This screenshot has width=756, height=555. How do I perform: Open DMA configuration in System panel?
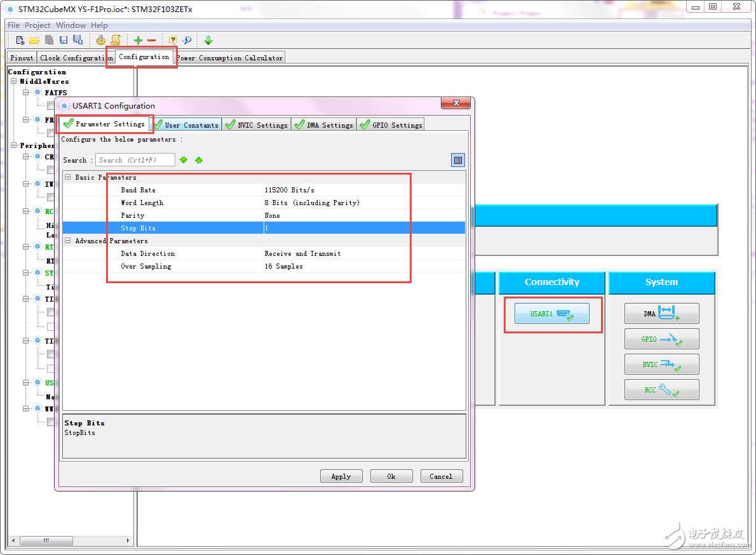coord(661,314)
